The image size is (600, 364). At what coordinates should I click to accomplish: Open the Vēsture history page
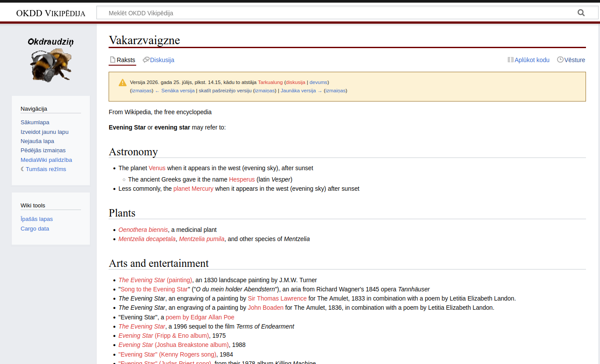point(571,60)
